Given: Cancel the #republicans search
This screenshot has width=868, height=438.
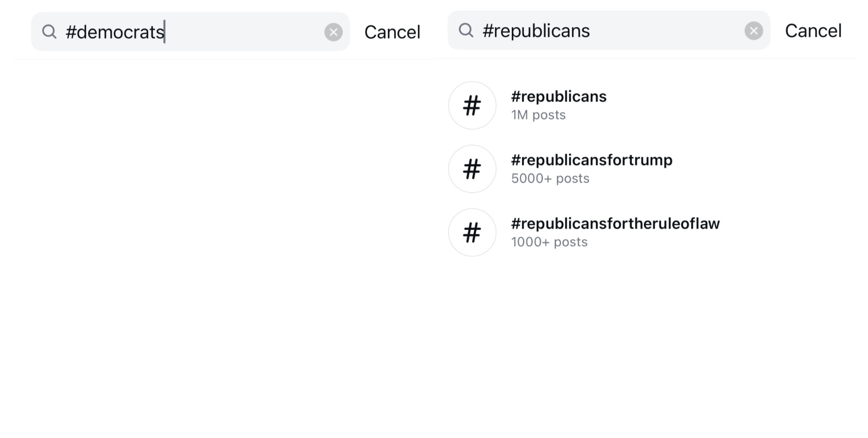Looking at the screenshot, I should tap(813, 31).
